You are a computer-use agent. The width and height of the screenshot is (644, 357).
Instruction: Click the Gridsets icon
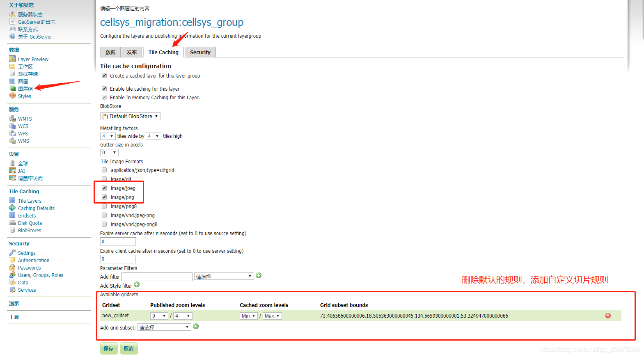(x=12, y=215)
